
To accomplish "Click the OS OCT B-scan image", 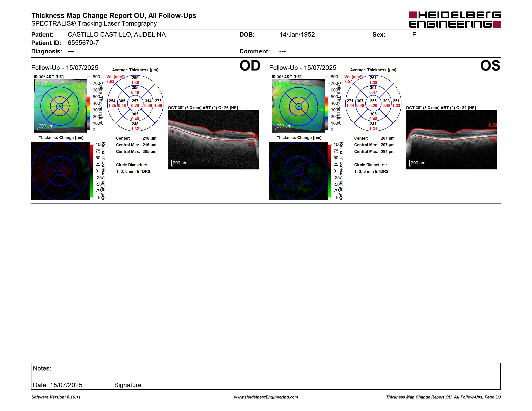I will pos(451,140).
